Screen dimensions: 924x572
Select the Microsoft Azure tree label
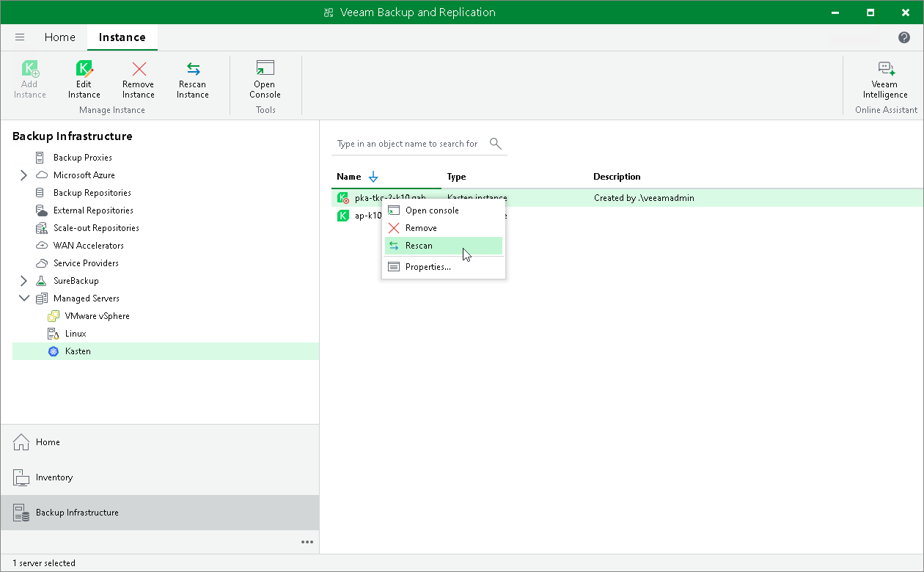point(84,175)
